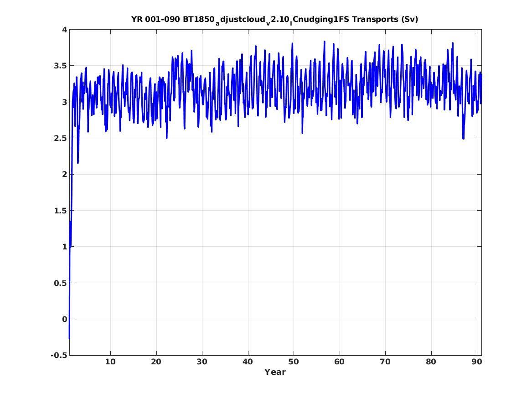Click the y-axis tick label '0.5'
Screen dimensions: 532x399
click(60, 283)
